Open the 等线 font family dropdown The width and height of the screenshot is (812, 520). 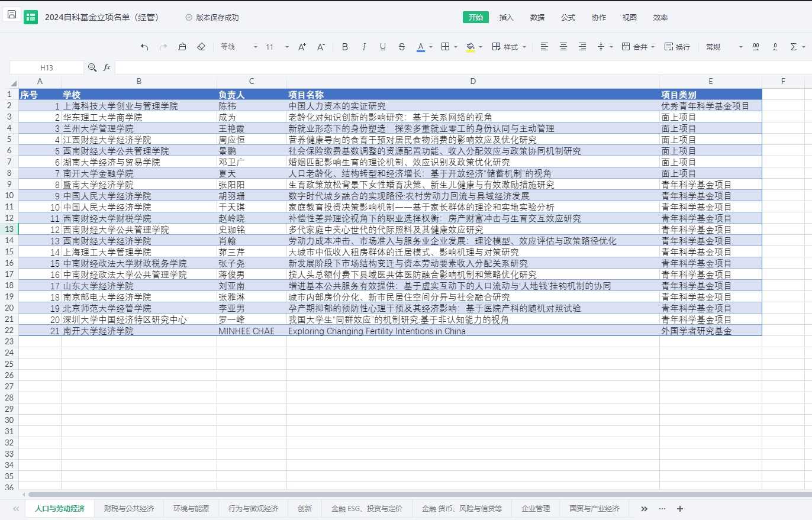[x=239, y=47]
